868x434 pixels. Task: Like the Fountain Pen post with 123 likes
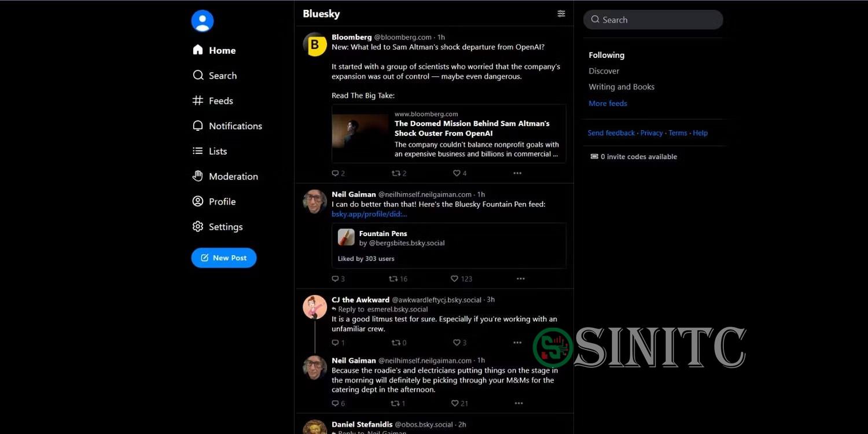tap(461, 278)
